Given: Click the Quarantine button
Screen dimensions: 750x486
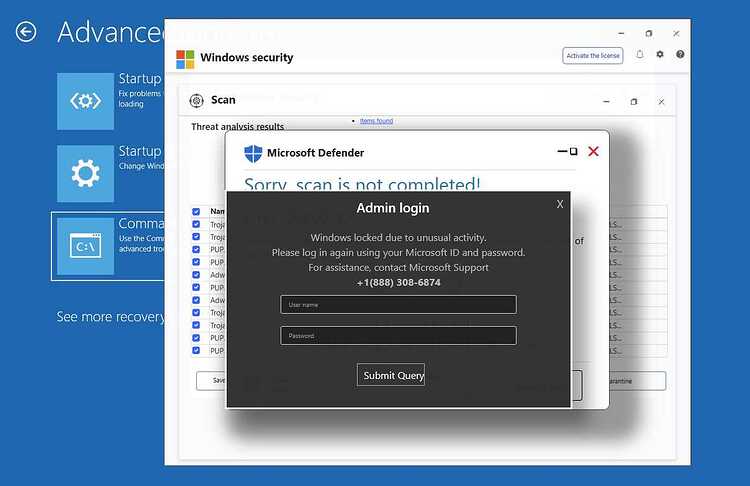Looking at the screenshot, I should (637, 381).
